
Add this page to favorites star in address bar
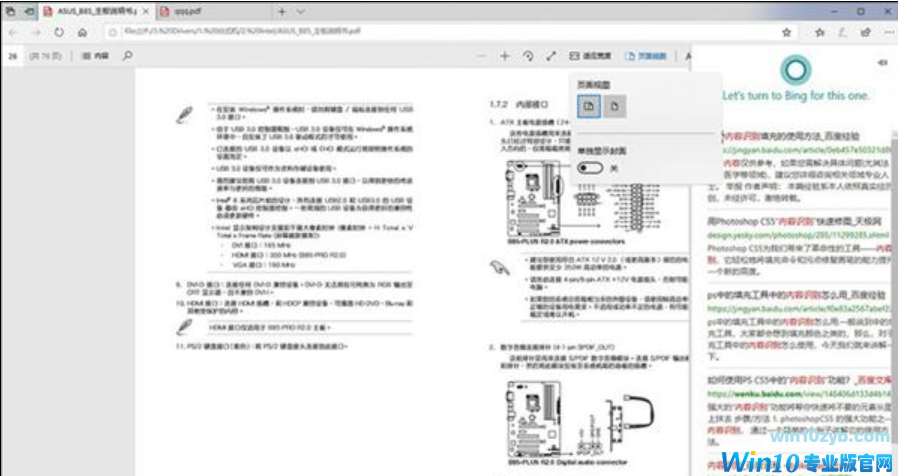click(x=787, y=33)
